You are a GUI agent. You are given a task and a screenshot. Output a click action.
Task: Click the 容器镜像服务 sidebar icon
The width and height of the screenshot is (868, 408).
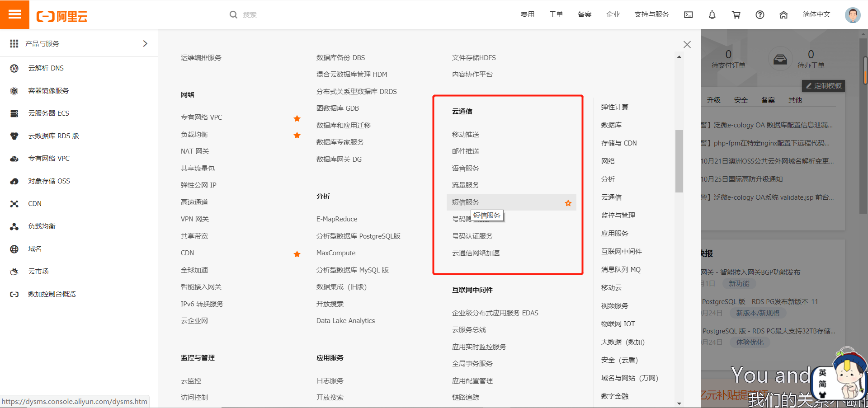click(x=14, y=91)
